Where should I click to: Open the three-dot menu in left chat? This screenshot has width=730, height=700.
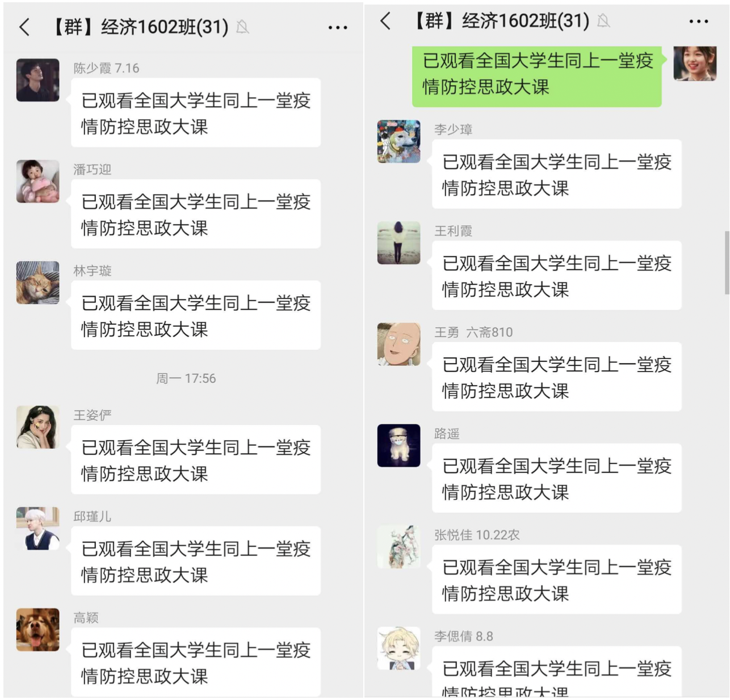338,27
